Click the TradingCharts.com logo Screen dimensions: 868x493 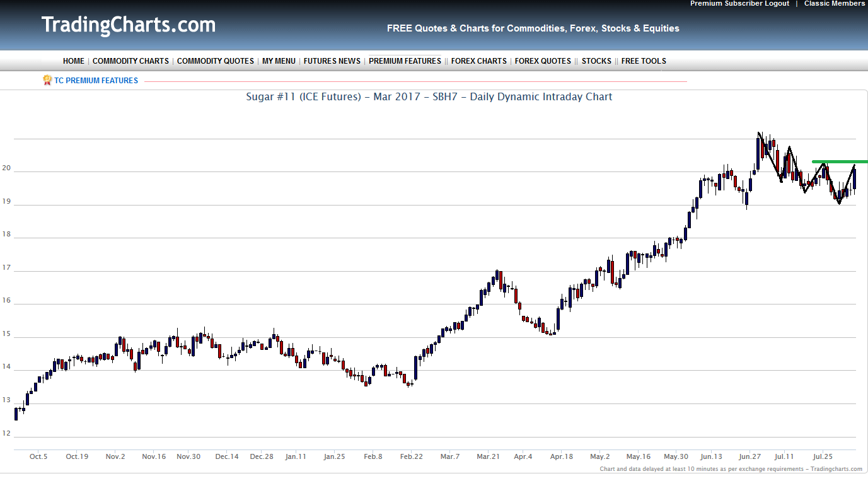click(129, 25)
